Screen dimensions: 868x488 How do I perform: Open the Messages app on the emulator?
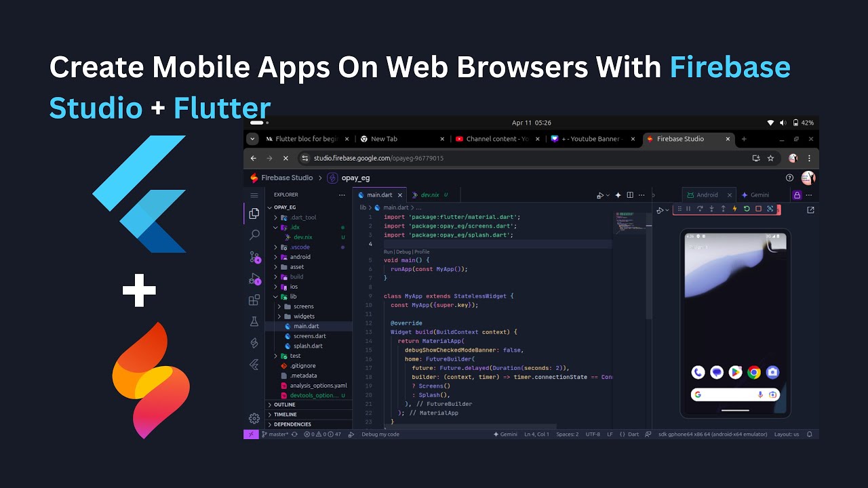click(x=716, y=372)
